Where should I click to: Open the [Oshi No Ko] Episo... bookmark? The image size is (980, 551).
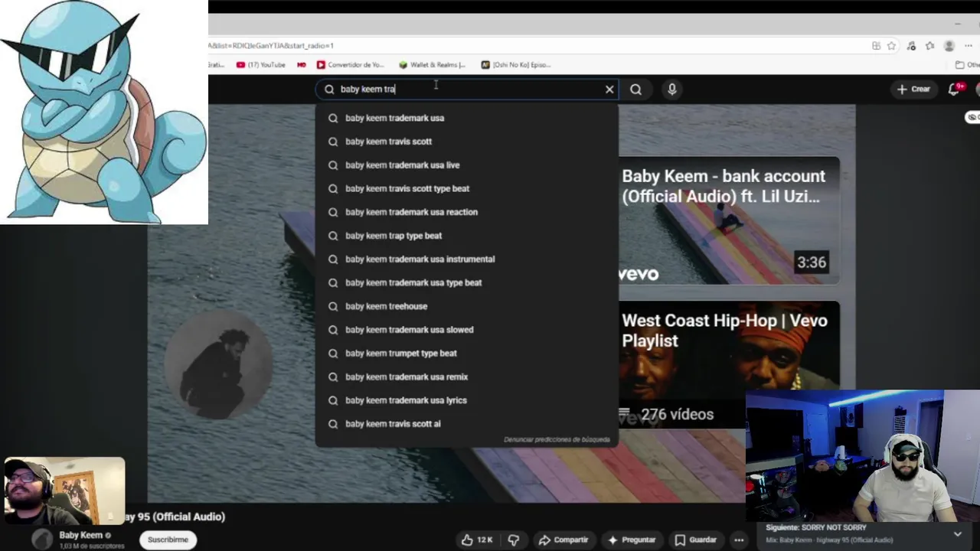(x=516, y=65)
